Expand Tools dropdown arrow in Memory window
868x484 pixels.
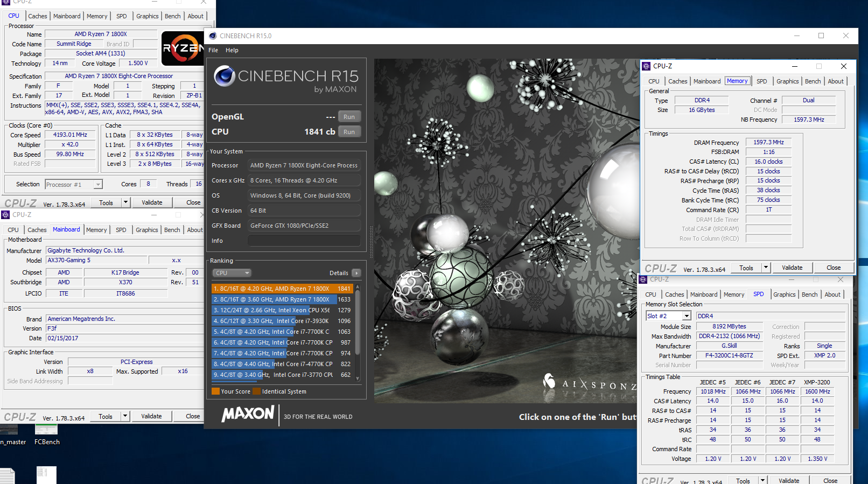tap(766, 268)
